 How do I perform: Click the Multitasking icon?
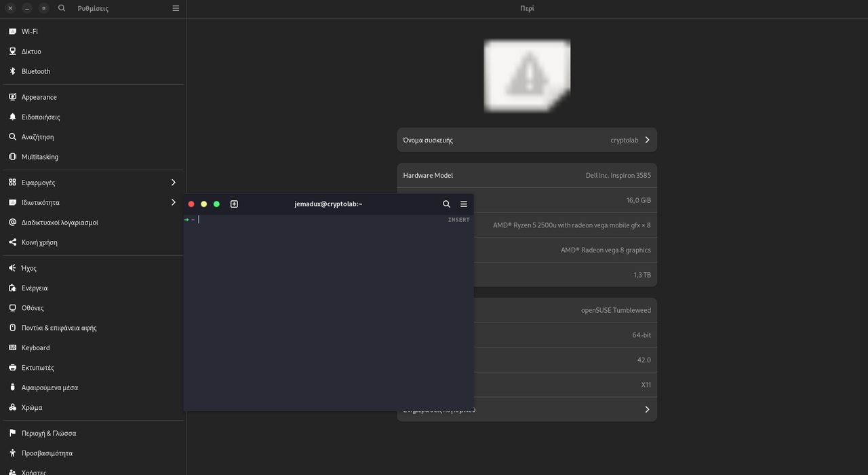[12, 157]
